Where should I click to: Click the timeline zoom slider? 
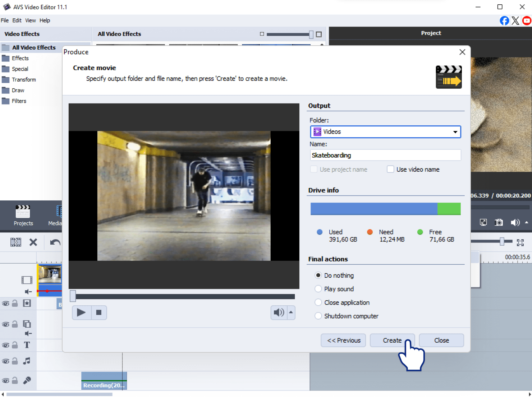click(x=503, y=241)
